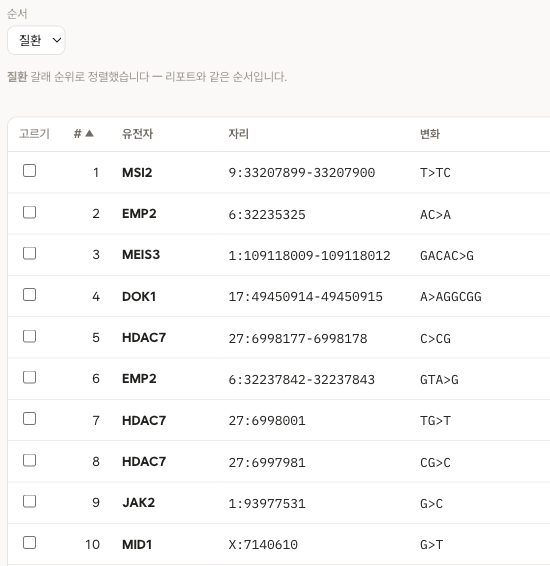Click rank number 10
550x566 pixels.
click(x=92, y=544)
